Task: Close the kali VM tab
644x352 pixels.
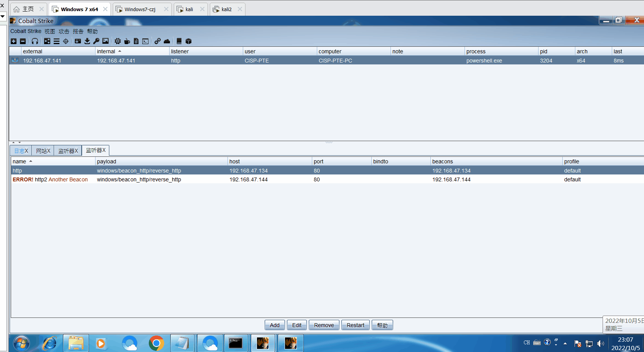Action: (x=202, y=9)
